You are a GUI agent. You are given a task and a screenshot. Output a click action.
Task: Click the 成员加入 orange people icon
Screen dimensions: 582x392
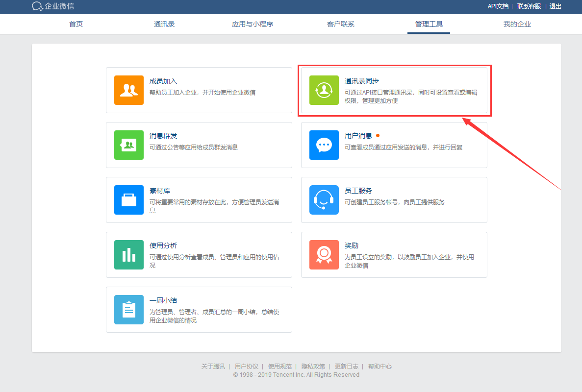point(128,90)
